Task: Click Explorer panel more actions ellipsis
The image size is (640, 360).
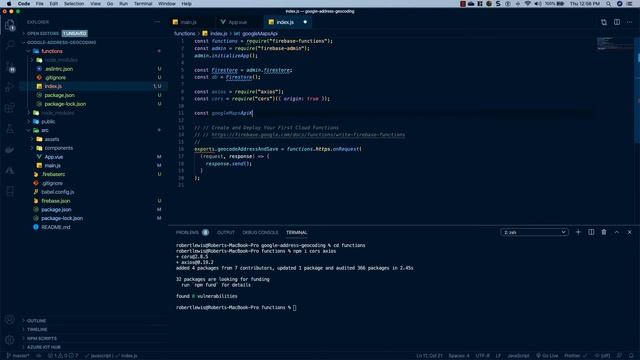Action: 157,22
